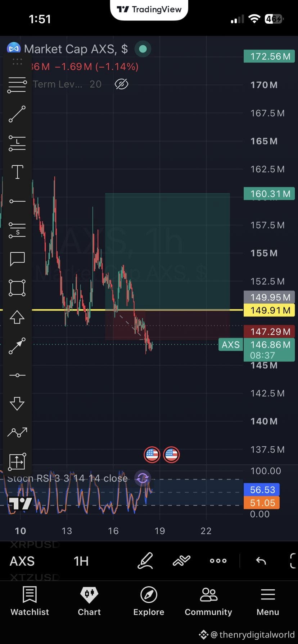Viewport: 298px width, 644px height.
Task: Tap the second US economic event flag
Action: 171,455
